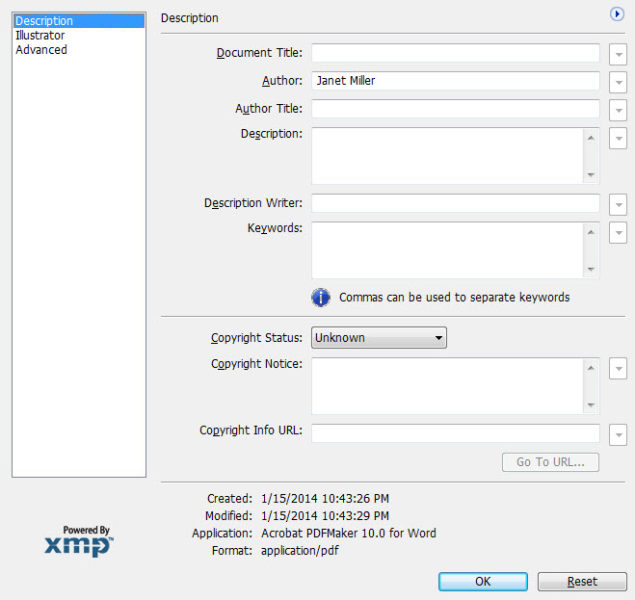Click the Powered By XMP logo
Image resolution: width=635 pixels, height=600 pixels.
pyautogui.click(x=79, y=541)
